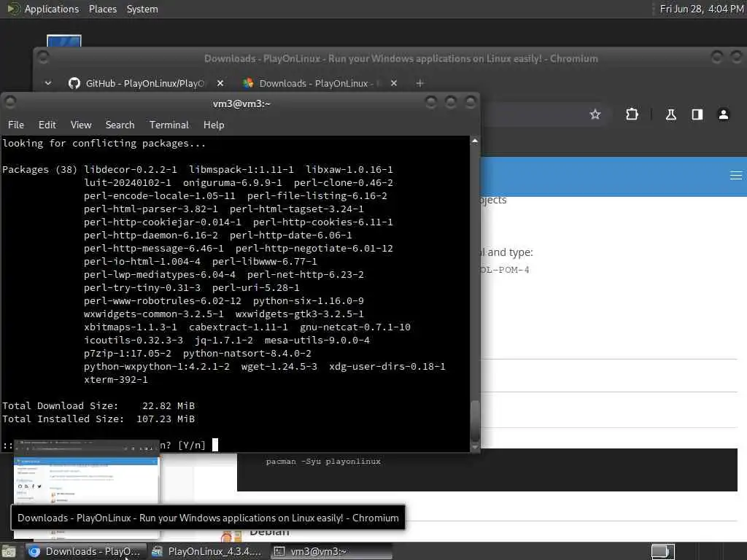747x560 pixels.
Task: Click the terminal title vm3@vm3:~
Action: (241, 104)
